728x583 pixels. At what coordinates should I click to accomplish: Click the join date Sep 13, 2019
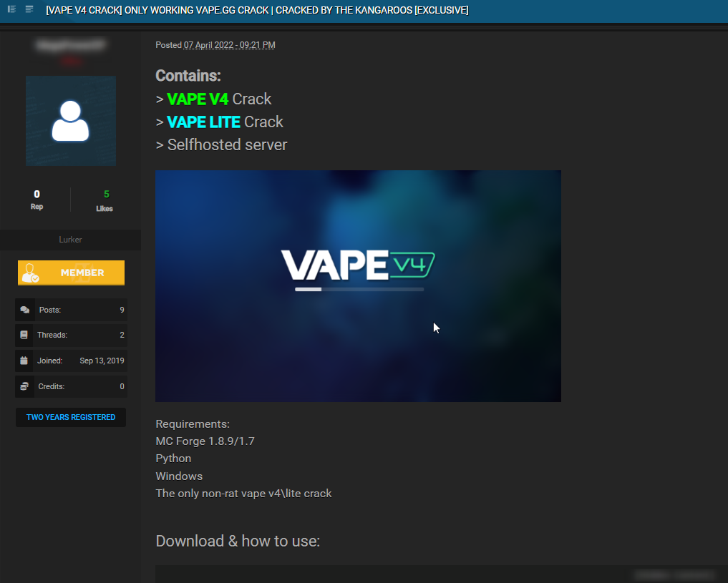pyautogui.click(x=102, y=361)
